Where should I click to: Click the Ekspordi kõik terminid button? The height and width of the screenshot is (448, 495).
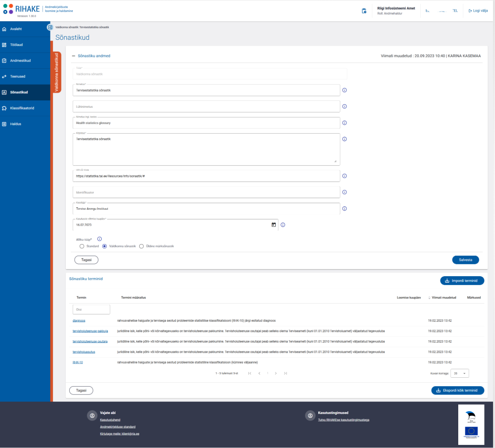pyautogui.click(x=457, y=390)
